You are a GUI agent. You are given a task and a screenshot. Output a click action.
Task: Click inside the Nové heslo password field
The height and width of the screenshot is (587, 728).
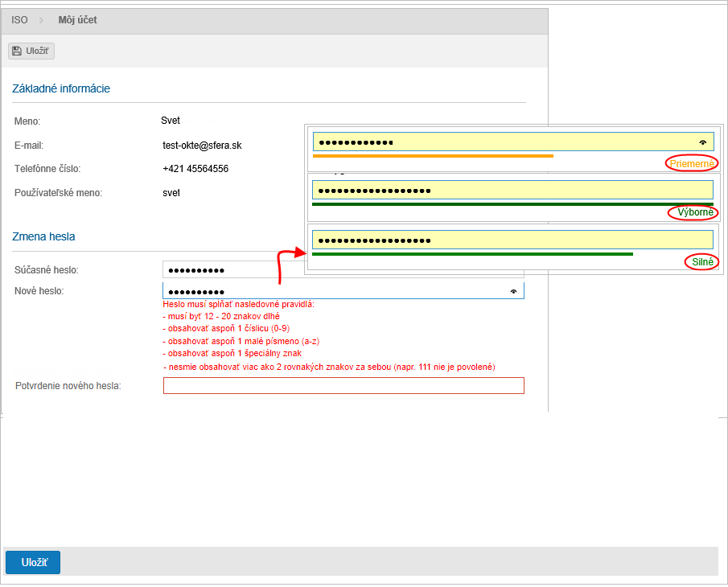[x=330, y=291]
